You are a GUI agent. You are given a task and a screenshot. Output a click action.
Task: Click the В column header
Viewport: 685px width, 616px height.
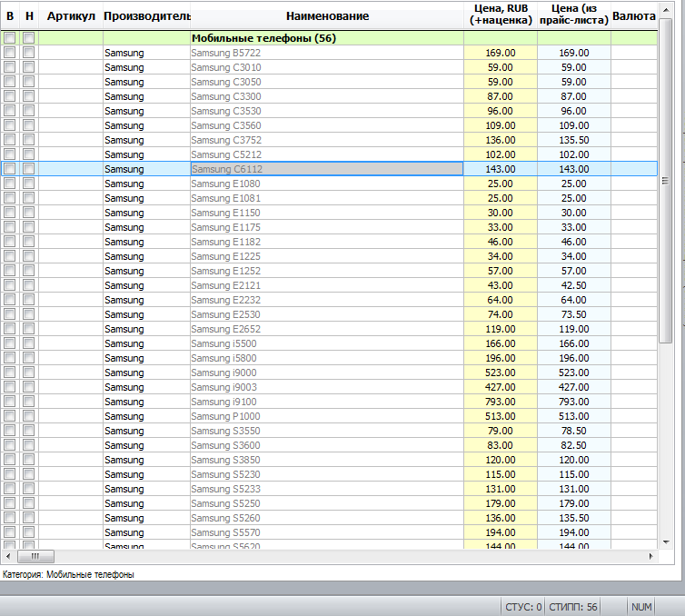pos(10,15)
